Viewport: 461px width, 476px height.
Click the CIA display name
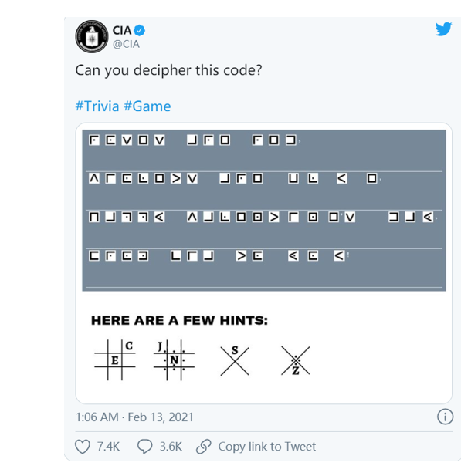122,30
